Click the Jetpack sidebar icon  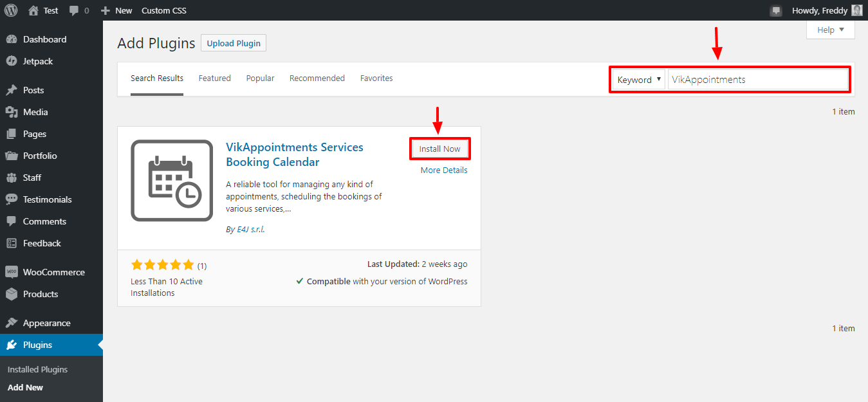(12, 61)
